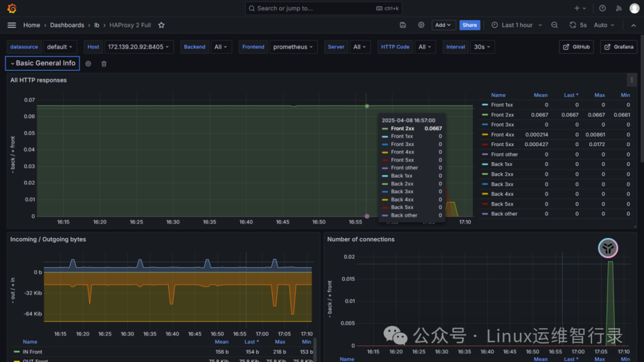Open the Host variable dropdown
The width and height of the screenshot is (644, 362).
[139, 47]
